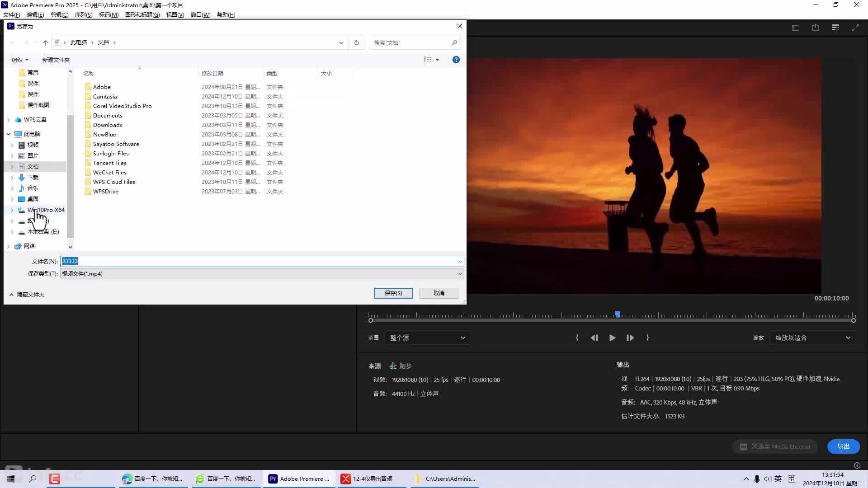Click the in-point handle at timeline start
The image size is (868, 488).
pyautogui.click(x=371, y=320)
